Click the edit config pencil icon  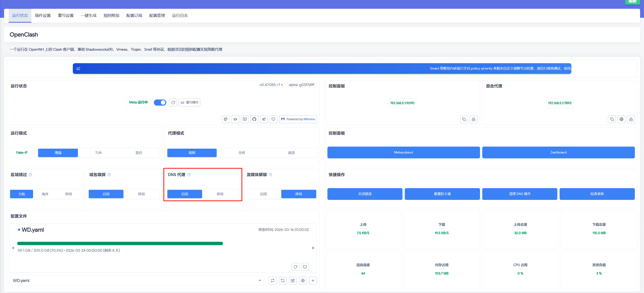click(292, 280)
